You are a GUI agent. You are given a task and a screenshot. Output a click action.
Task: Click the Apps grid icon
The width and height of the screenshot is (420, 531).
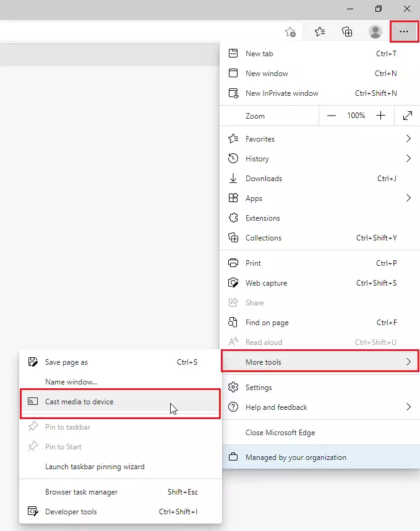point(233,198)
